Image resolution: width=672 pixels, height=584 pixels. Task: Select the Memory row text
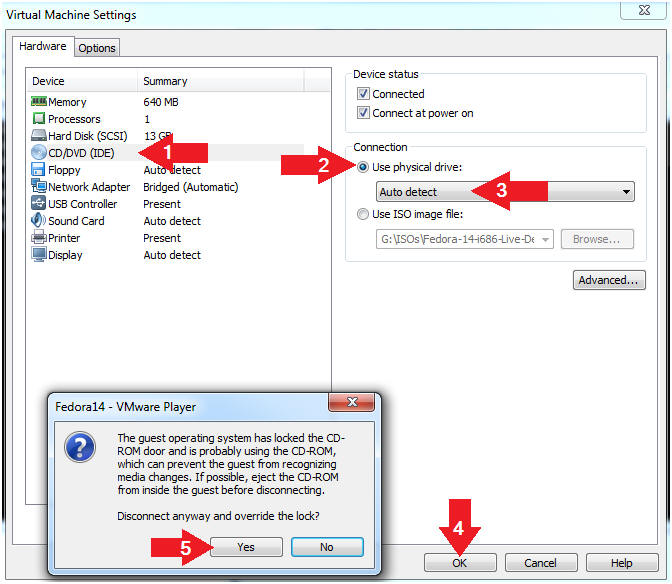(x=67, y=102)
